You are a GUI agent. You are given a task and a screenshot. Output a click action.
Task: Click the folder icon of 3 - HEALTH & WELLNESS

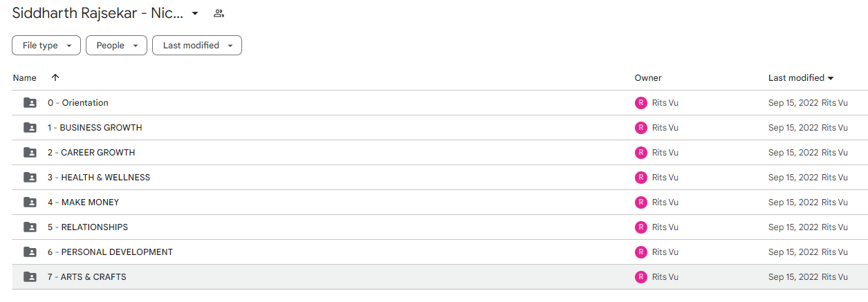(x=30, y=178)
